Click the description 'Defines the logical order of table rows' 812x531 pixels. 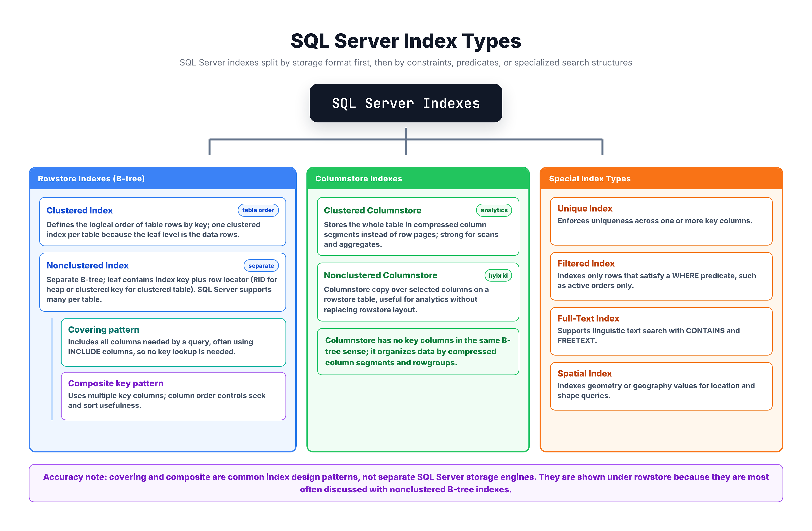coord(153,230)
